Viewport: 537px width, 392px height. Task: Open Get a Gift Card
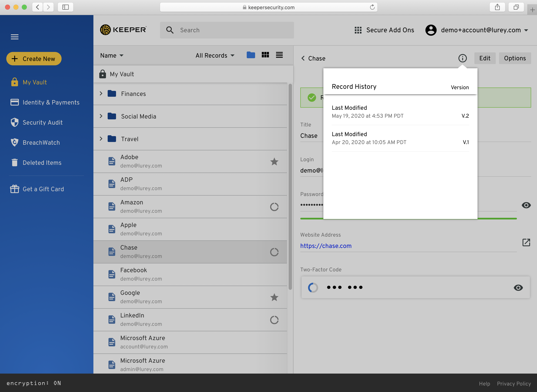pyautogui.click(x=37, y=189)
